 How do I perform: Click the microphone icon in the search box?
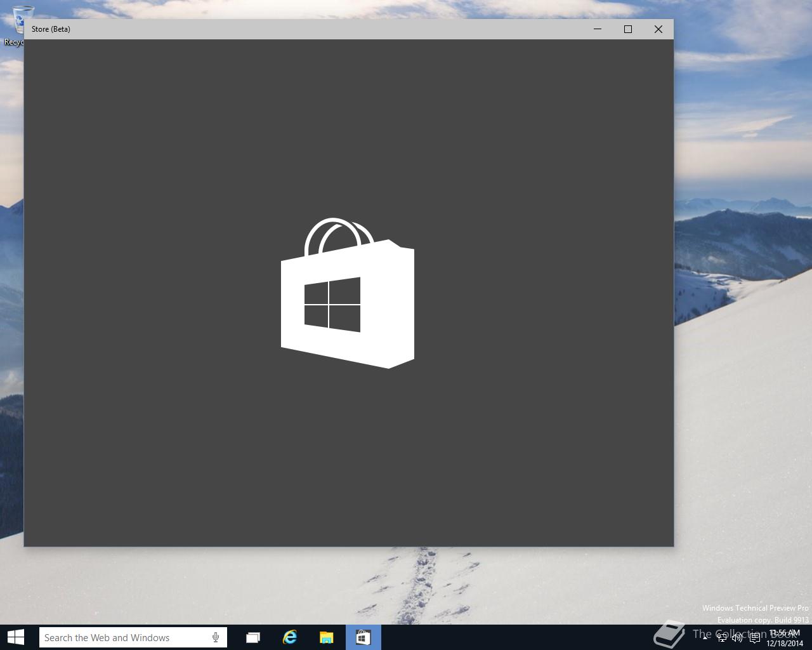[216, 637]
